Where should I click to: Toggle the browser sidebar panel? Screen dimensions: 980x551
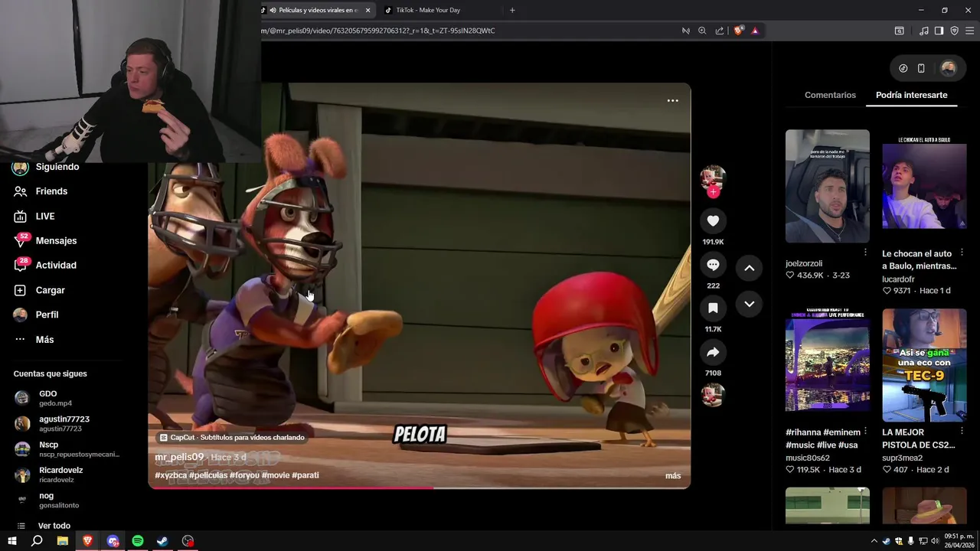click(939, 31)
